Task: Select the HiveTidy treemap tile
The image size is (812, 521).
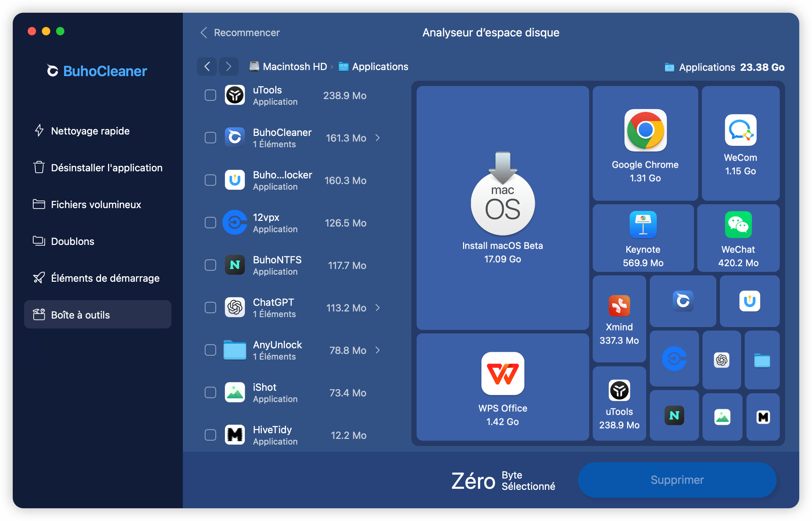Action: pyautogui.click(x=763, y=417)
